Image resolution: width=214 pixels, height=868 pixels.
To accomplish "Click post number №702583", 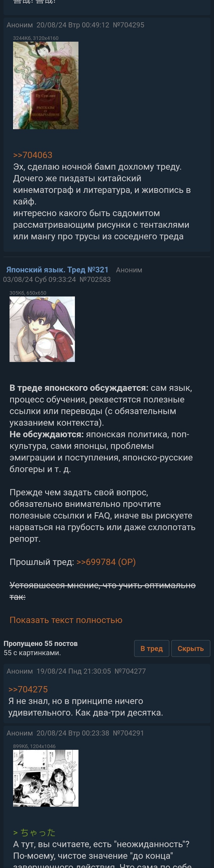I will (95, 279).
